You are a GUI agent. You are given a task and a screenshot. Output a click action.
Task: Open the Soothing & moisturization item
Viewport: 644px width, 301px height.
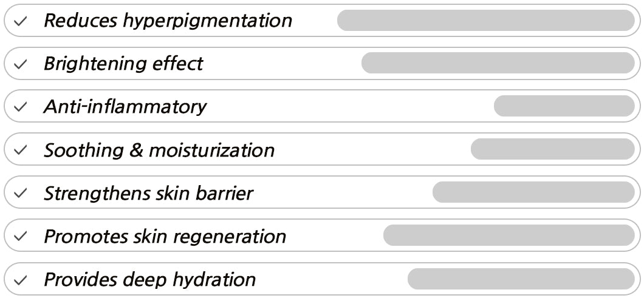tap(159, 150)
